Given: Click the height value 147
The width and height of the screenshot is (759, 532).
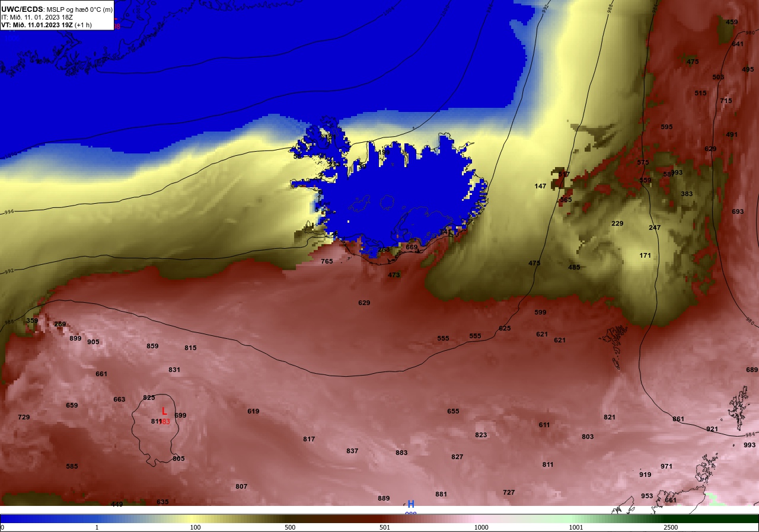Looking at the screenshot, I should tap(540, 186).
